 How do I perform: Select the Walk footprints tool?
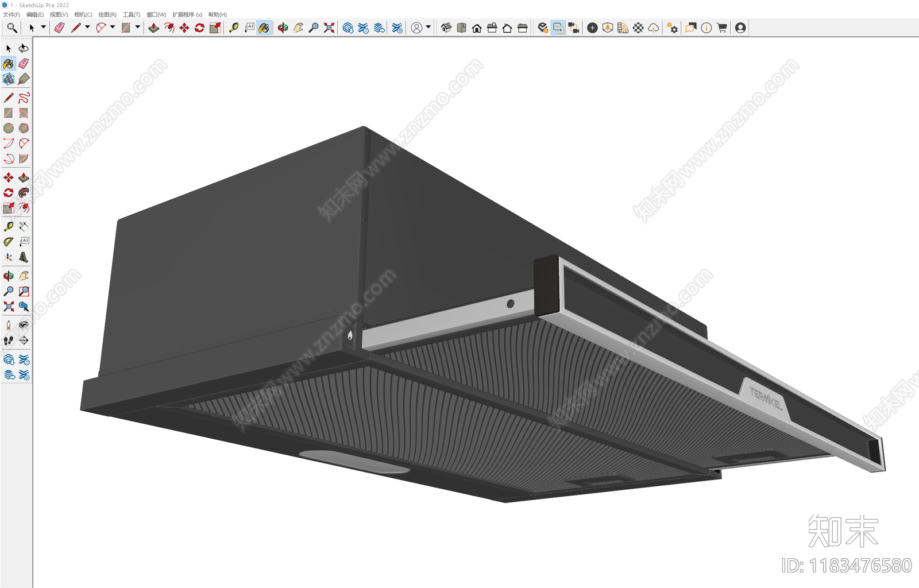point(9,341)
